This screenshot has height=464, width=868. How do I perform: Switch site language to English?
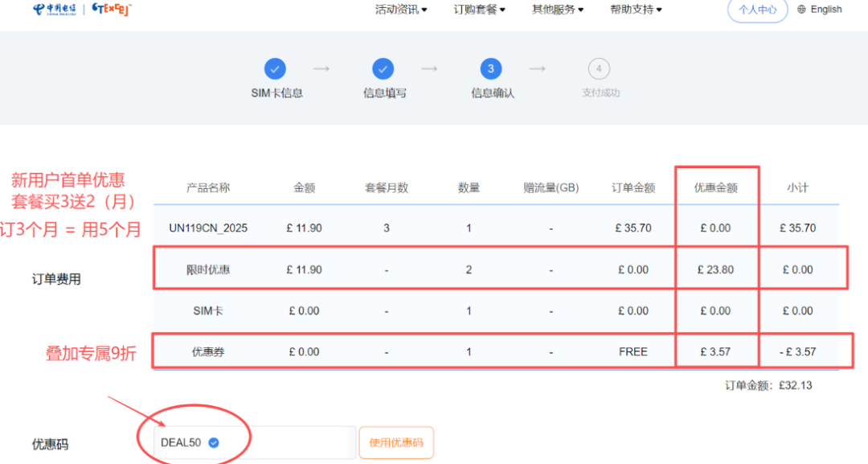pos(826,10)
